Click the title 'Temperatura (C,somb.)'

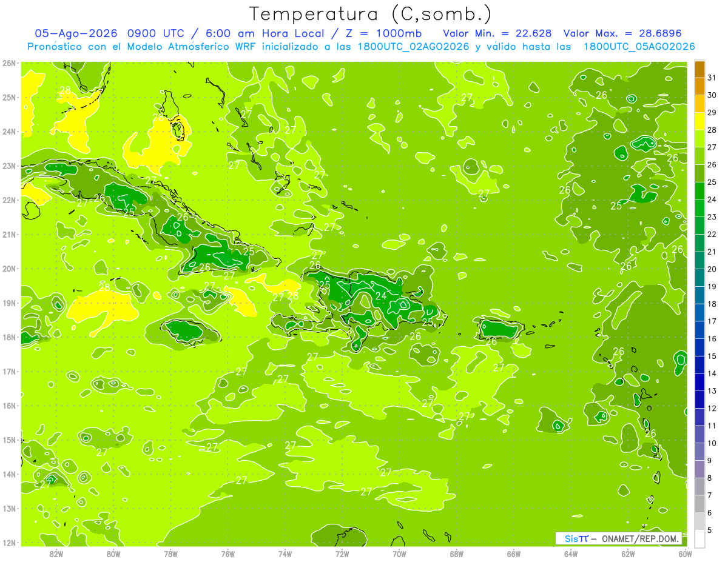click(x=371, y=13)
